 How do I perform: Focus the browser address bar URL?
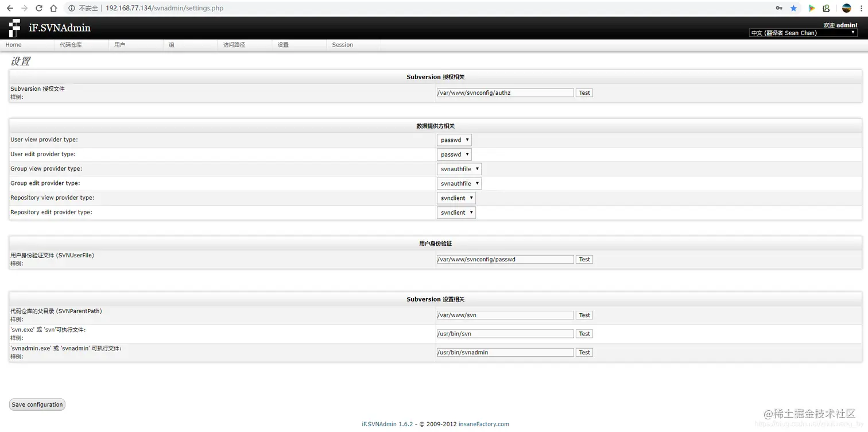click(x=165, y=8)
